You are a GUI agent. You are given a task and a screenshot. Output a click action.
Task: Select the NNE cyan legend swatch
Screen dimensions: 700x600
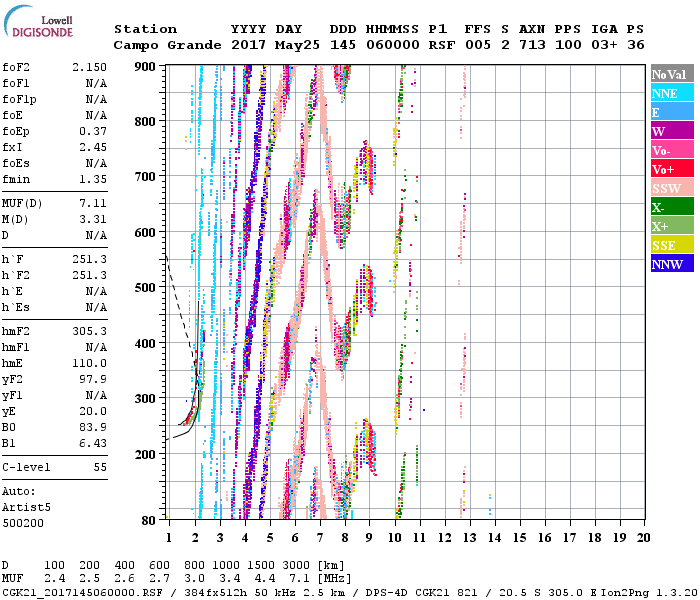click(x=672, y=93)
